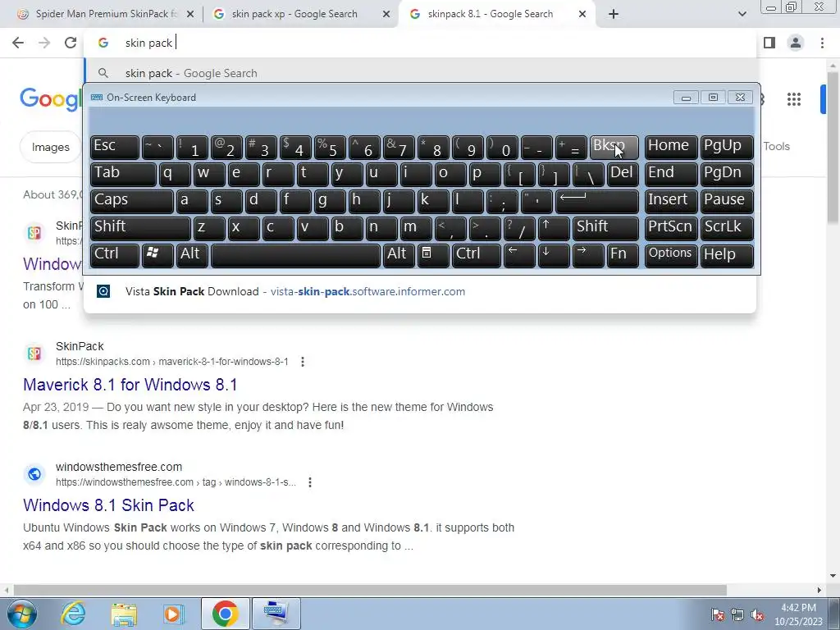Screen dimensions: 840x630
Task: Click the up arrow key
Action: (x=554, y=228)
